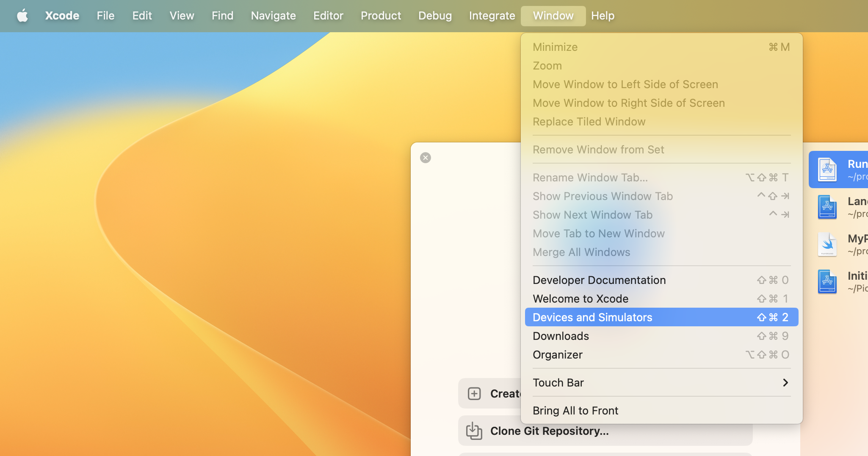Screen dimensions: 868x456
Task: Click the Clone Git Repository download icon
Action: (474, 431)
